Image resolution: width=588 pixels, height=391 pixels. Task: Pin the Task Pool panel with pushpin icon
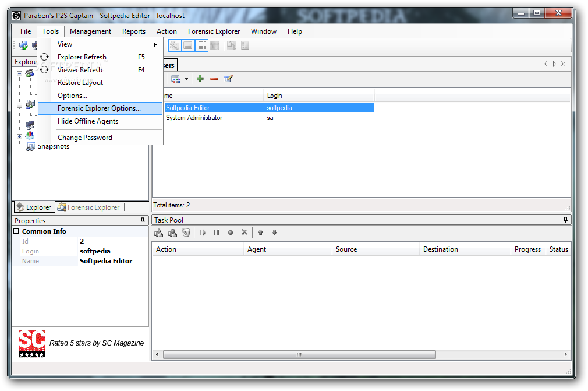pyautogui.click(x=565, y=220)
